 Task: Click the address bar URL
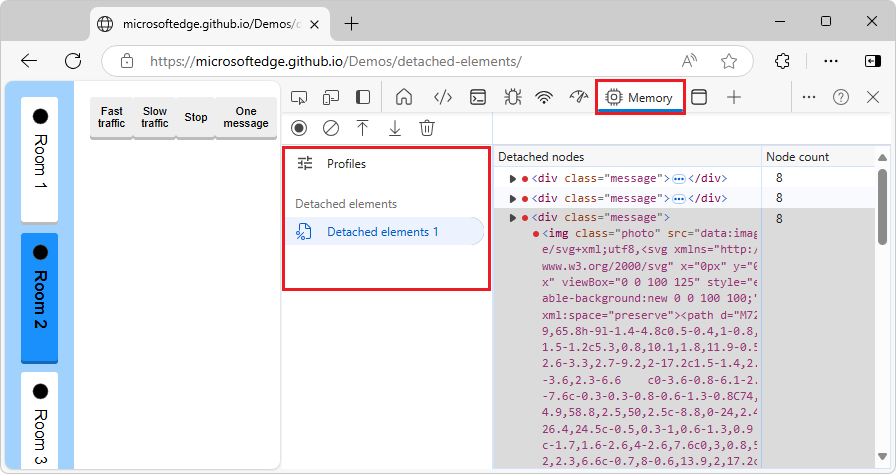click(x=336, y=61)
